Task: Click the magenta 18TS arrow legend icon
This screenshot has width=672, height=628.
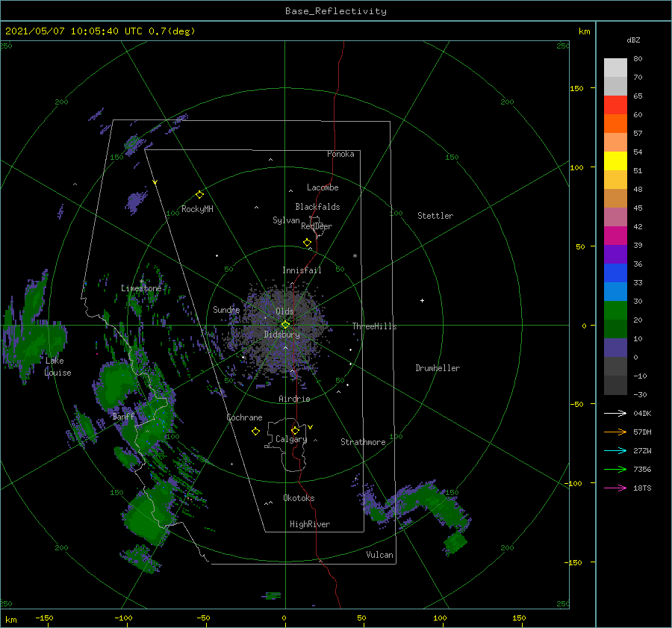Action: pos(615,488)
